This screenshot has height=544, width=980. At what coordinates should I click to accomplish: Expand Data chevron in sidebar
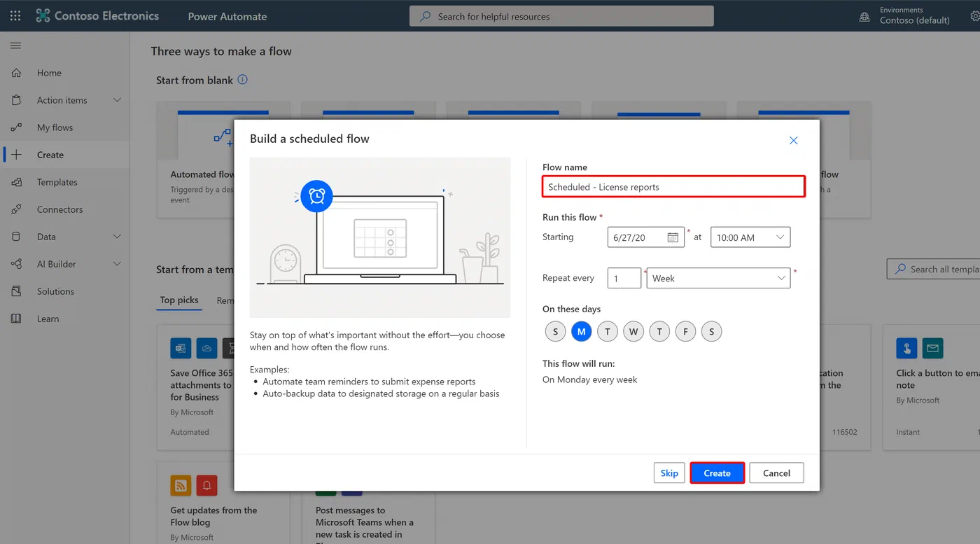point(117,237)
